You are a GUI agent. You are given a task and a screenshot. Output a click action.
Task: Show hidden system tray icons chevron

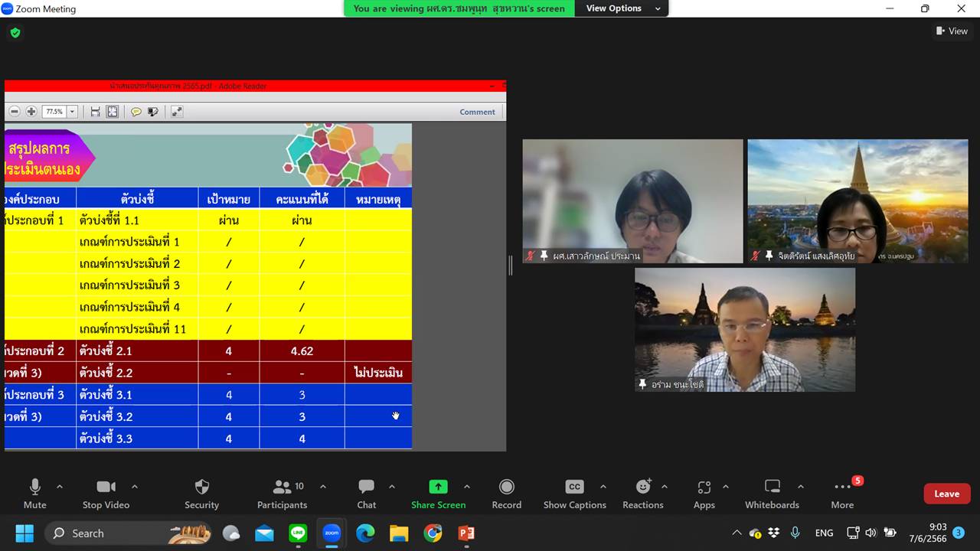(x=737, y=533)
